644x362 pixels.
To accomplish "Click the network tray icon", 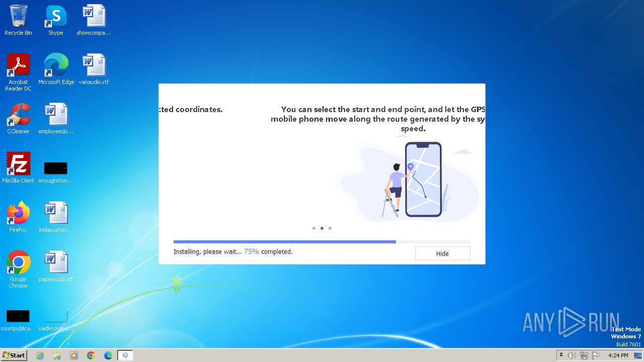I will (584, 355).
